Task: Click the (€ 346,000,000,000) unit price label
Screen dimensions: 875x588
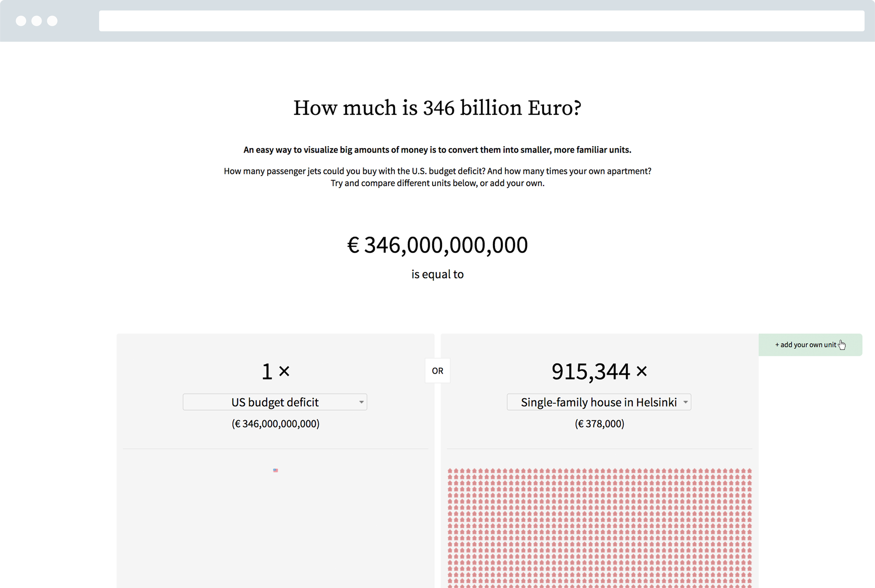Action: pyautogui.click(x=276, y=424)
